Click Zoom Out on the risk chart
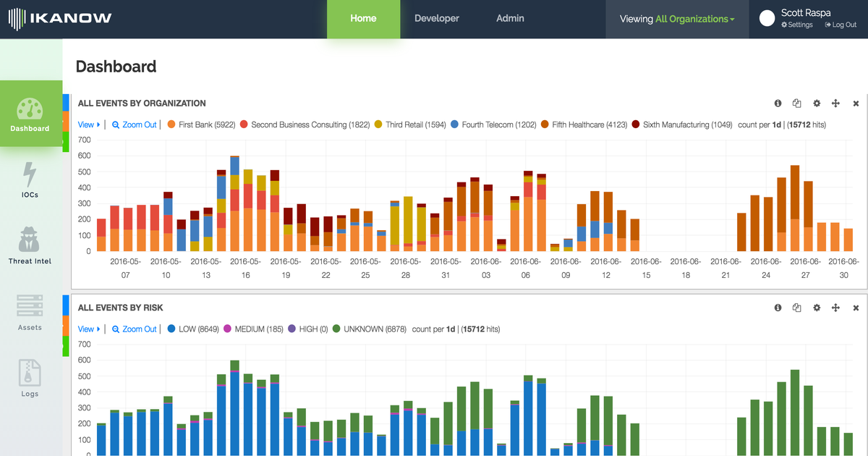 (x=134, y=329)
